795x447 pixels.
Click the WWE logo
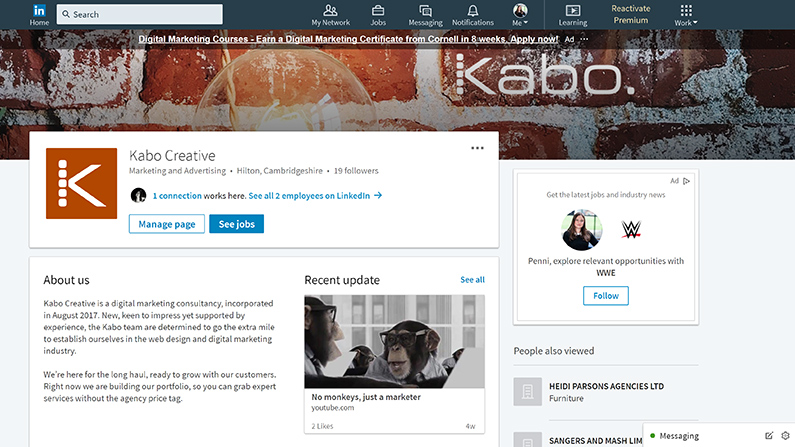(631, 230)
